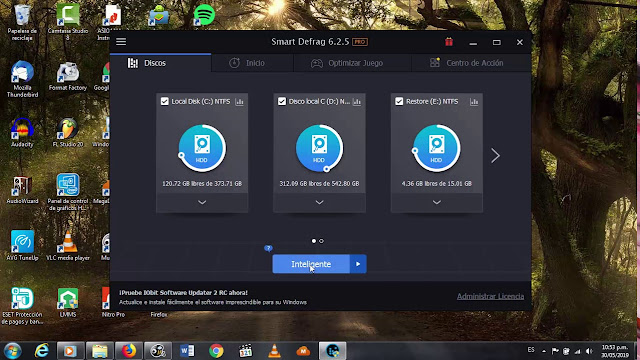640x360 pixels.
Task: Uncheck the Restore (E:) NTFS checkbox
Action: (399, 101)
